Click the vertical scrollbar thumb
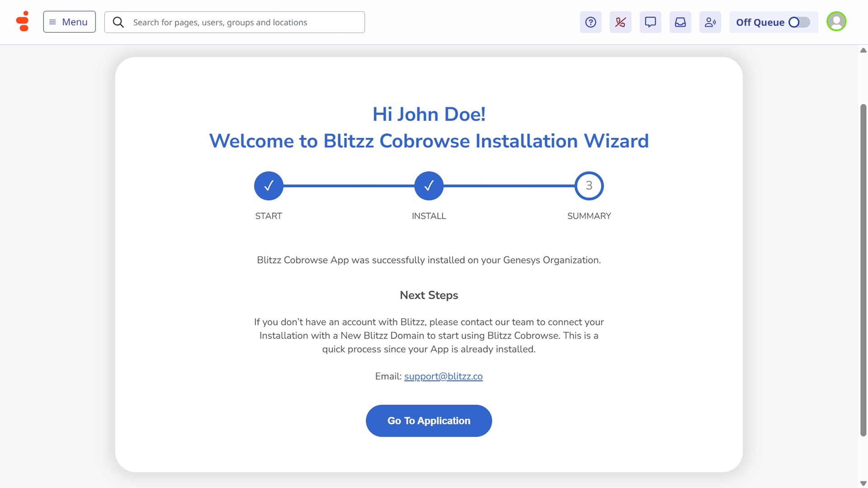Image resolution: width=868 pixels, height=488 pixels. [863, 270]
